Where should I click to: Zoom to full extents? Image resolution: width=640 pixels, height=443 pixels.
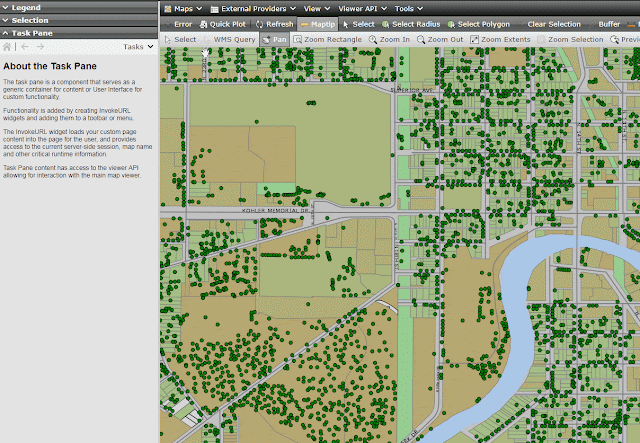tap(500, 39)
